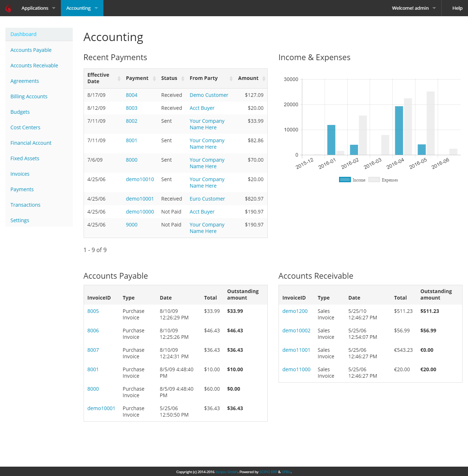468x476 pixels.
Task: Open payment 8004 link
Action: (132, 95)
